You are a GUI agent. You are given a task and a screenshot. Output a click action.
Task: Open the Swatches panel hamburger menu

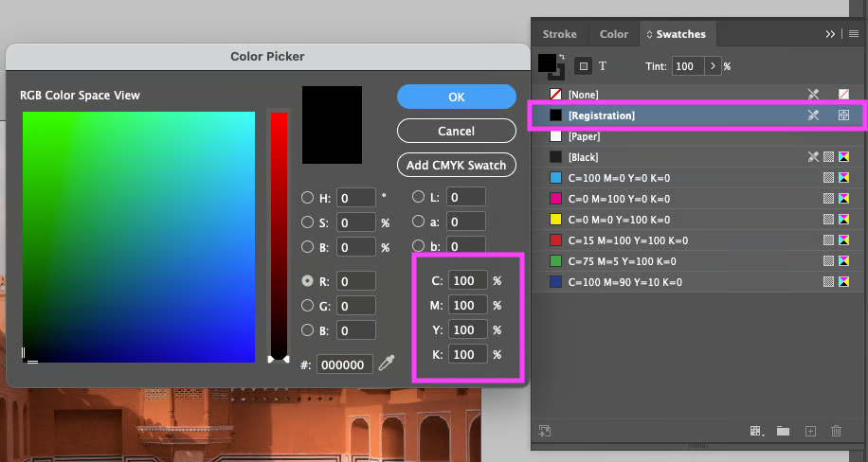point(853,34)
